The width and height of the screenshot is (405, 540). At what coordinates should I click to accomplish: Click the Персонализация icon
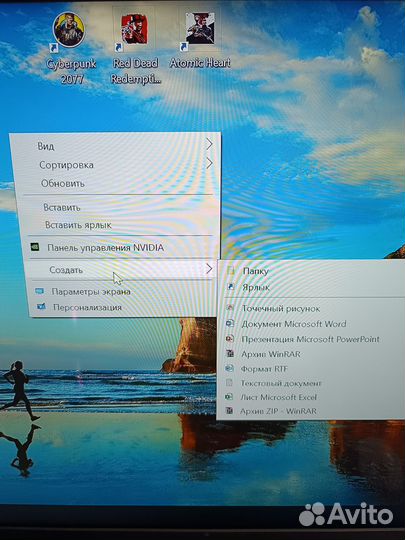(x=41, y=306)
